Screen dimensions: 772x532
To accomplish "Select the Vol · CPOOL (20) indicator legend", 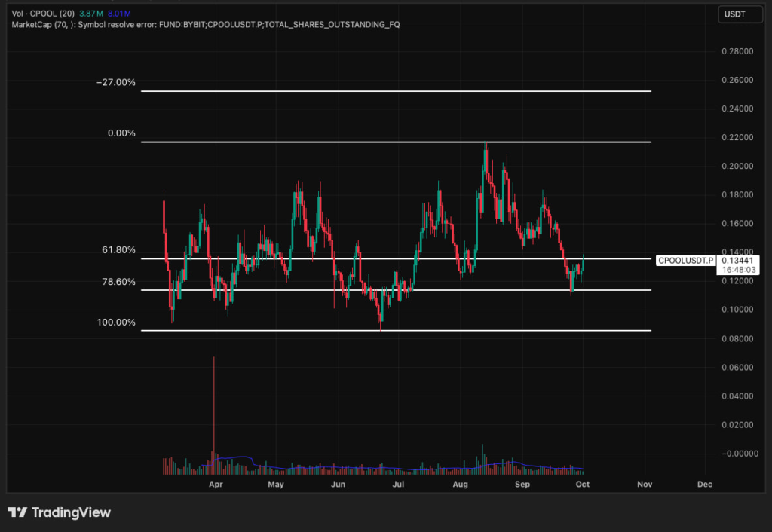I will (44, 14).
